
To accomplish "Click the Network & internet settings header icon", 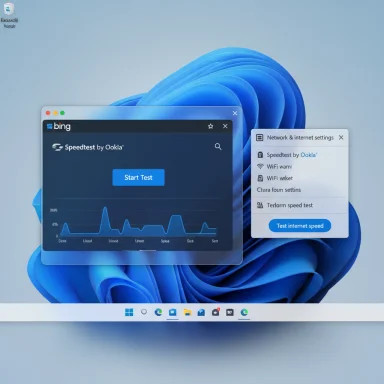I will (259, 137).
